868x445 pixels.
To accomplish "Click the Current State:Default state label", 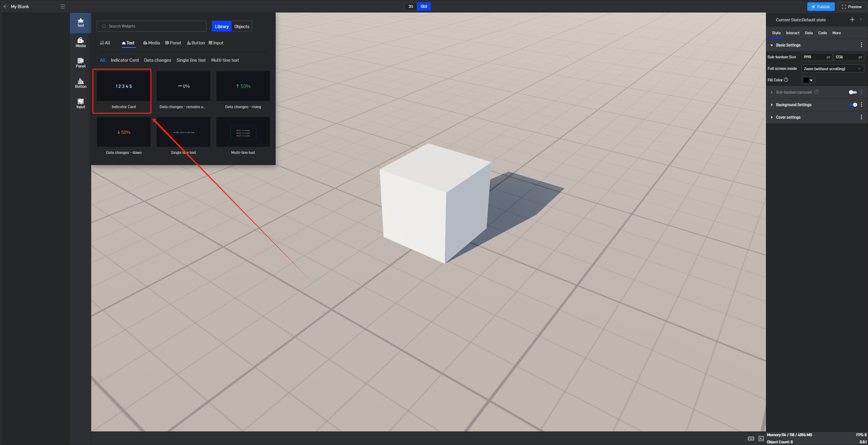I will click(x=801, y=20).
